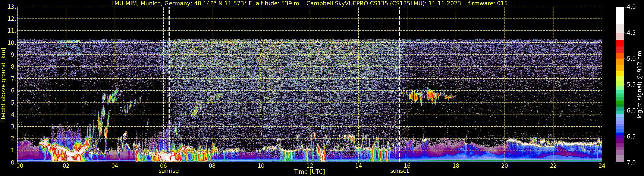Click the 'sunset' label under the time axis

399,171
